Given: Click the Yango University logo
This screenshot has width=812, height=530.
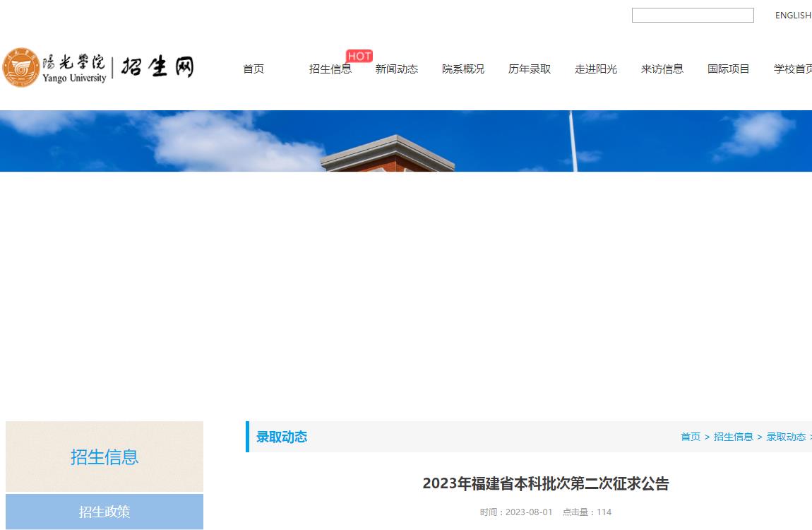Looking at the screenshot, I should point(54,68).
